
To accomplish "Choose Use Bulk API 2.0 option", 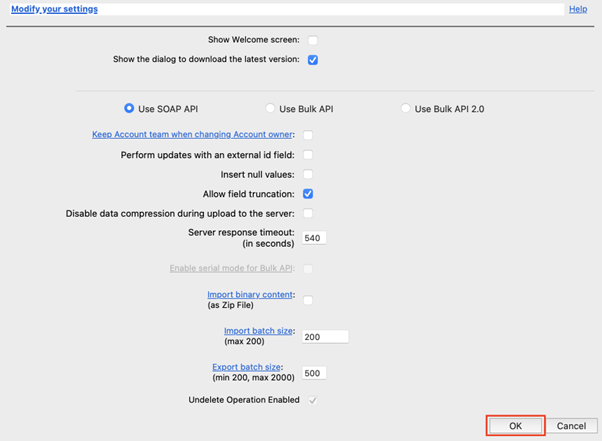I will pyautogui.click(x=405, y=108).
